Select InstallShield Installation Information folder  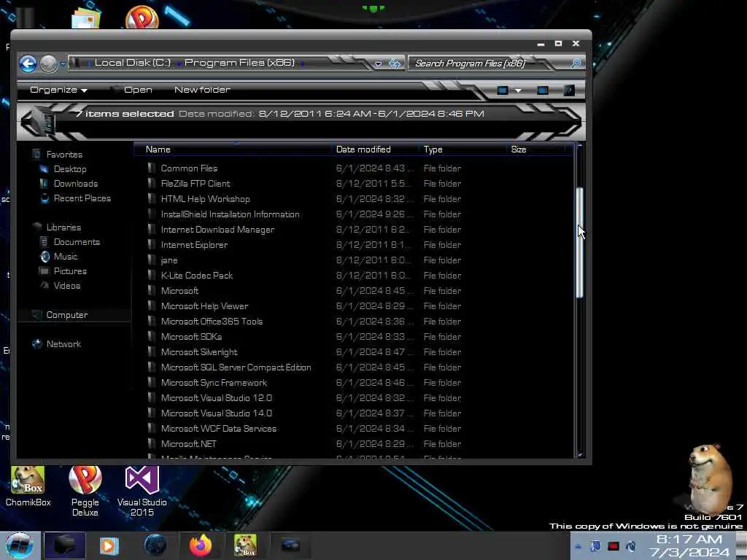coord(230,214)
